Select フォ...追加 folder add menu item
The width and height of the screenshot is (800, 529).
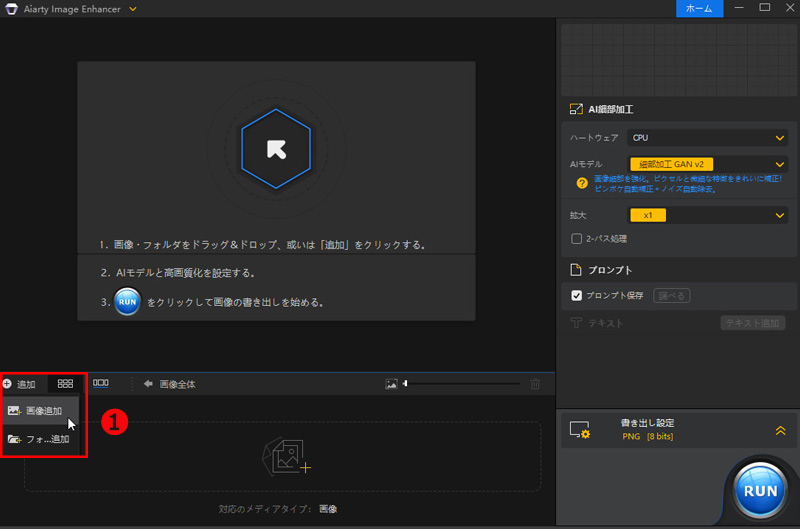tap(41, 439)
